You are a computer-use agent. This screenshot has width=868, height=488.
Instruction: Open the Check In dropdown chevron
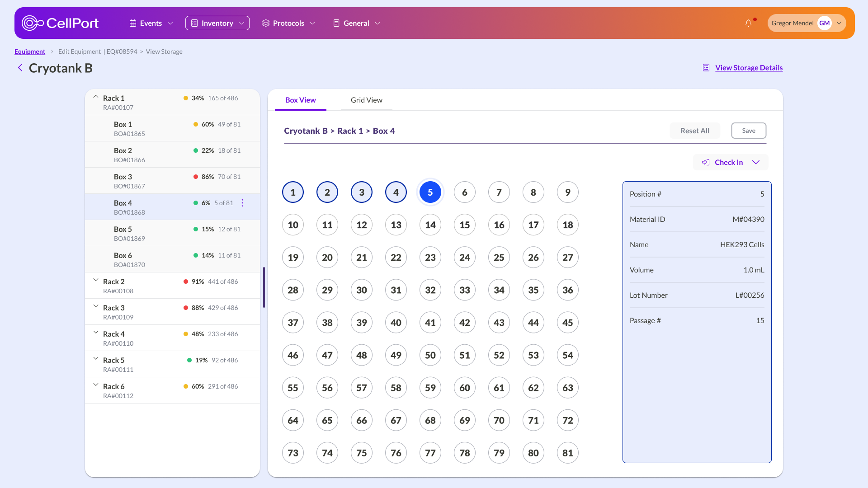coord(756,162)
